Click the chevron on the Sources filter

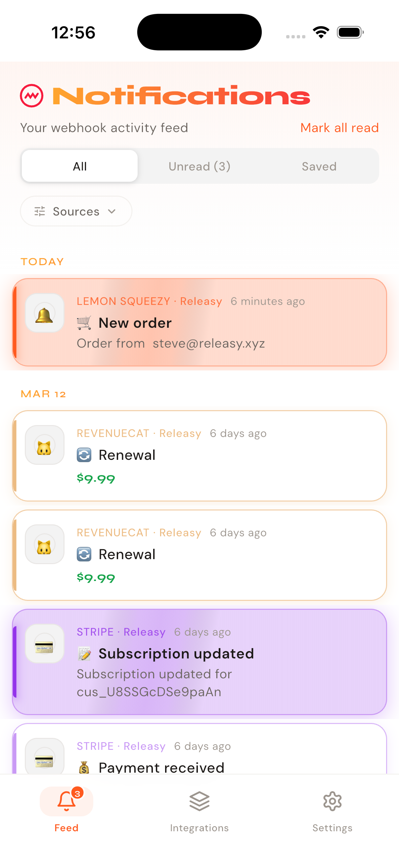click(112, 212)
